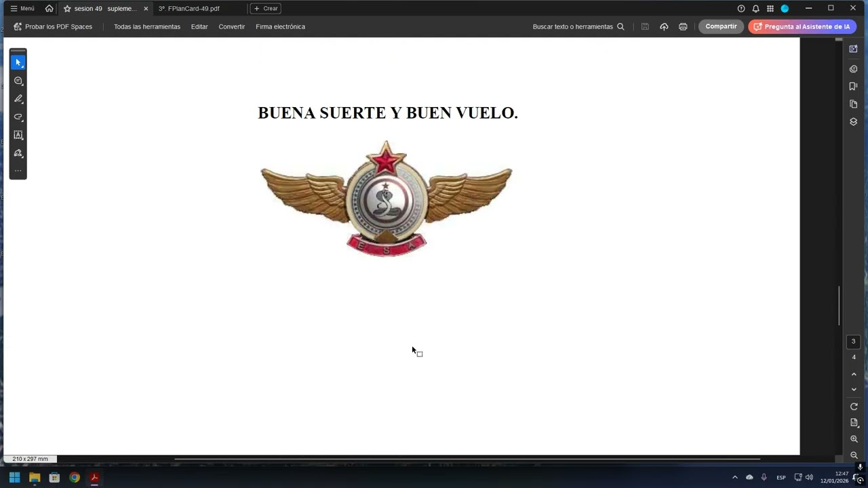The height and width of the screenshot is (488, 868).
Task: Open Firma electrónica
Action: click(280, 26)
